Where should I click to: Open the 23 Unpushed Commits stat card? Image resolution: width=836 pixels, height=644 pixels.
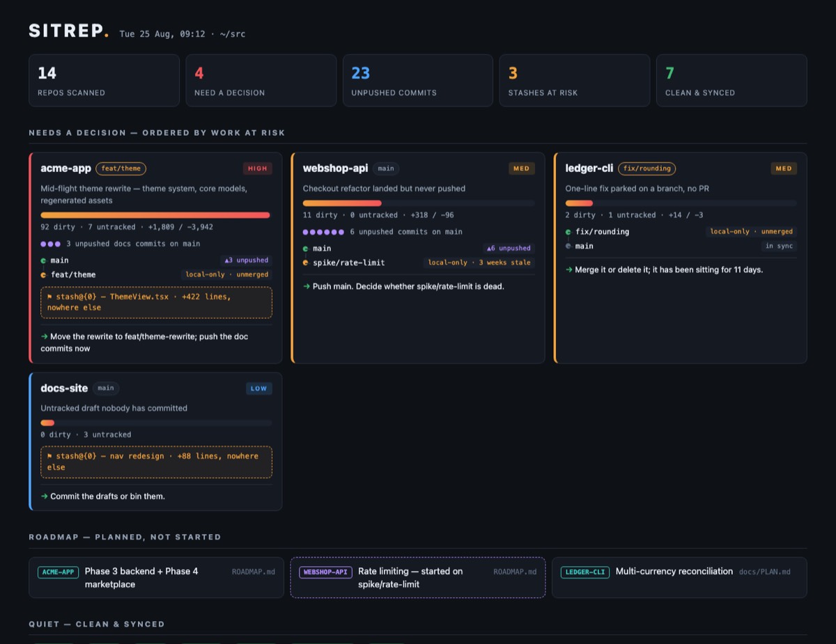(x=418, y=81)
